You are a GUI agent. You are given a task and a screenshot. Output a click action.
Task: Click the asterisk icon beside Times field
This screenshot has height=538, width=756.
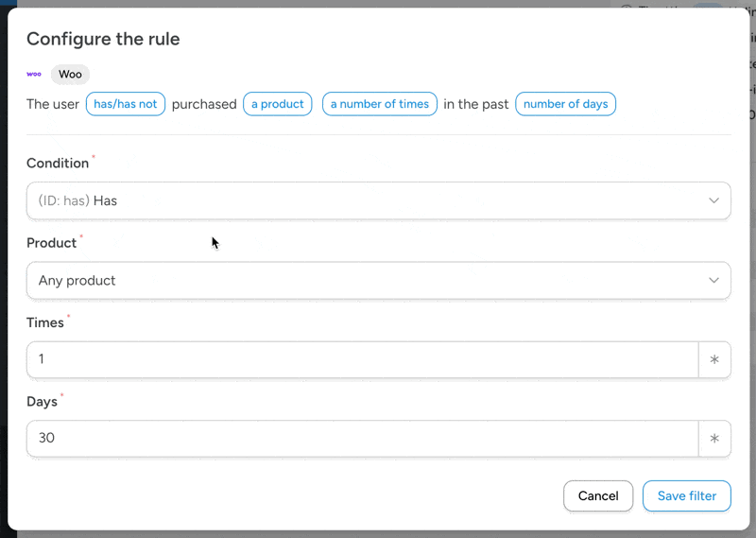[x=714, y=359]
